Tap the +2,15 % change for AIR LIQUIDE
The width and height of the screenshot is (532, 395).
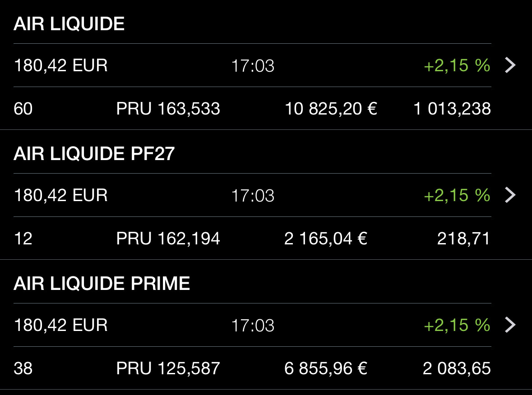(x=457, y=65)
